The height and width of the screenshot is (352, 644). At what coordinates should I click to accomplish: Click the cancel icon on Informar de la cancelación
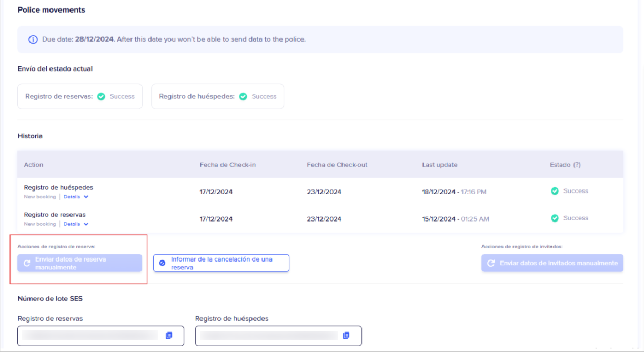point(162,263)
